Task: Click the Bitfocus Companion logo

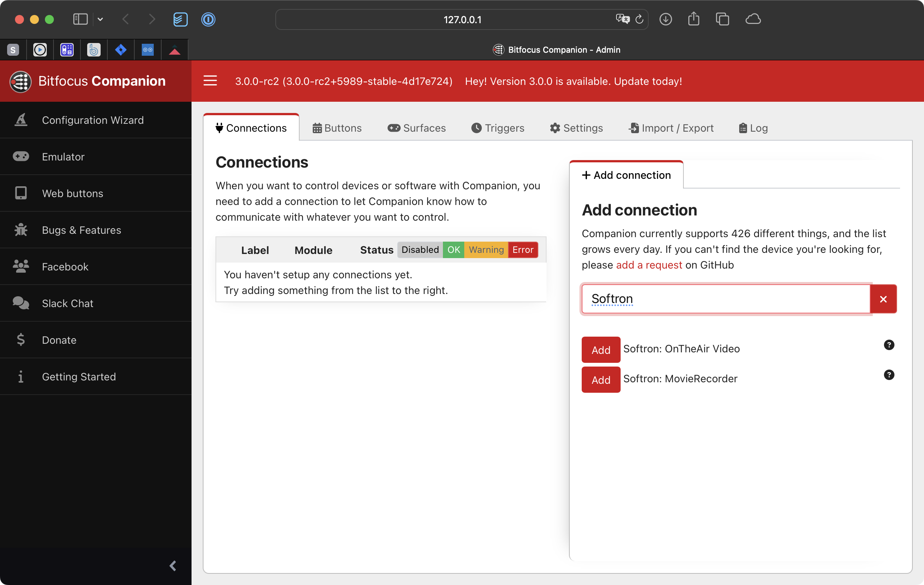Action: (x=88, y=81)
